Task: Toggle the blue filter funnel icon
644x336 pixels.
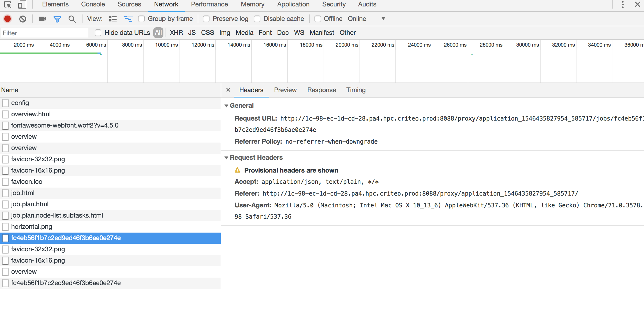Action: [57, 19]
